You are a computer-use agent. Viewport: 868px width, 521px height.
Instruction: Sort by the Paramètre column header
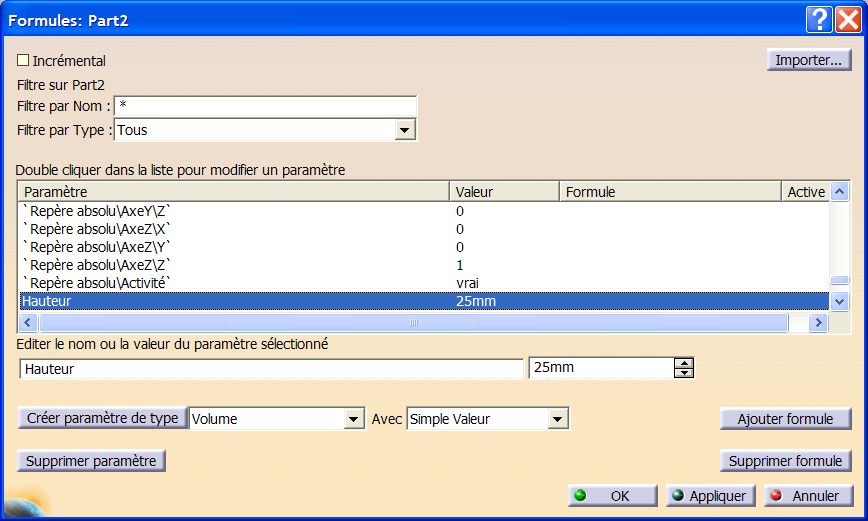[x=233, y=192]
